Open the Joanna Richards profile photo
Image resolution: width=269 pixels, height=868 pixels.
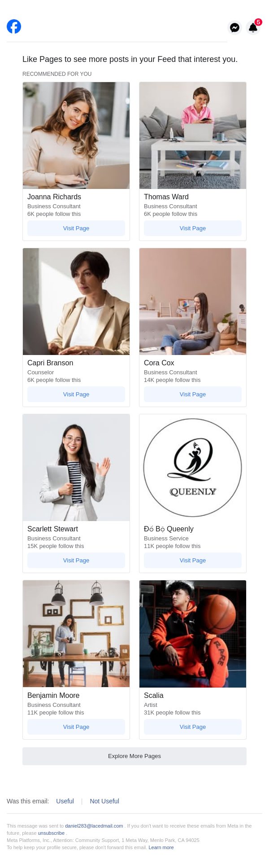tap(76, 136)
